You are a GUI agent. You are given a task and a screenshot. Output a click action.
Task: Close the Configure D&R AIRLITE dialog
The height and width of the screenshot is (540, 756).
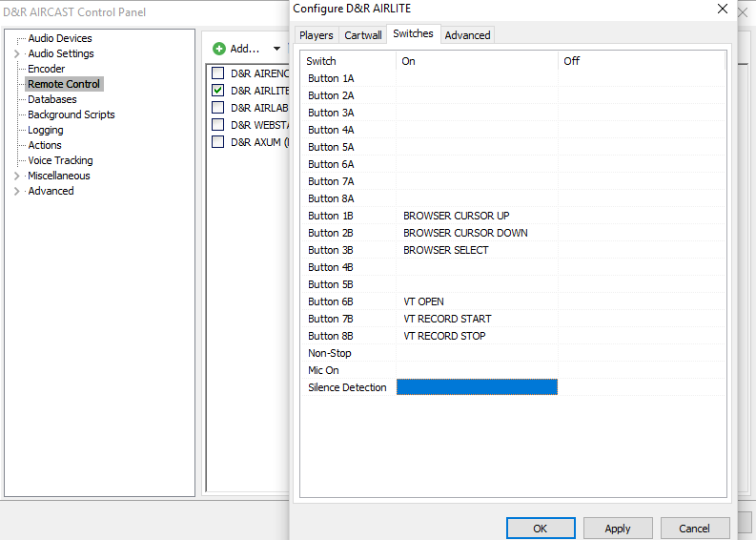click(x=721, y=9)
